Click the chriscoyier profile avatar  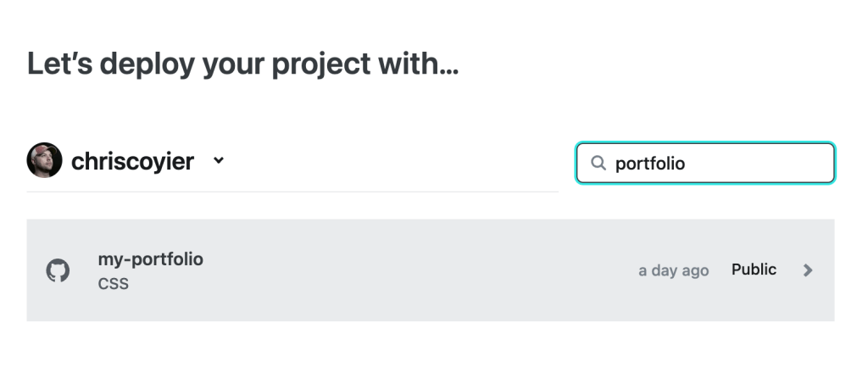point(44,160)
